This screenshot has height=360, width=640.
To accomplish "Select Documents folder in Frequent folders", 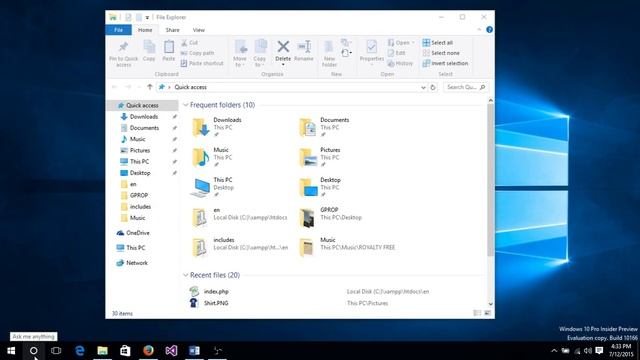I will point(324,127).
